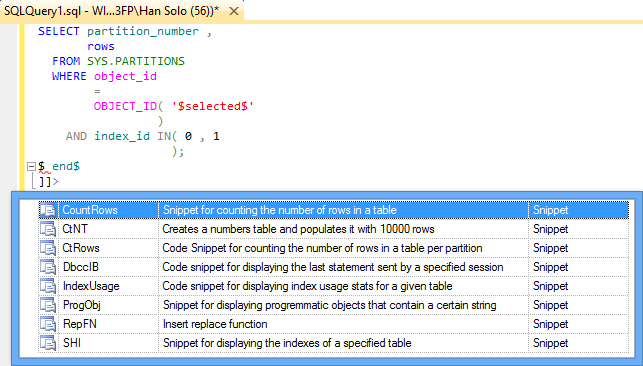Click the DbccIB snippet icon
This screenshot has height=366, width=643.
tap(48, 267)
